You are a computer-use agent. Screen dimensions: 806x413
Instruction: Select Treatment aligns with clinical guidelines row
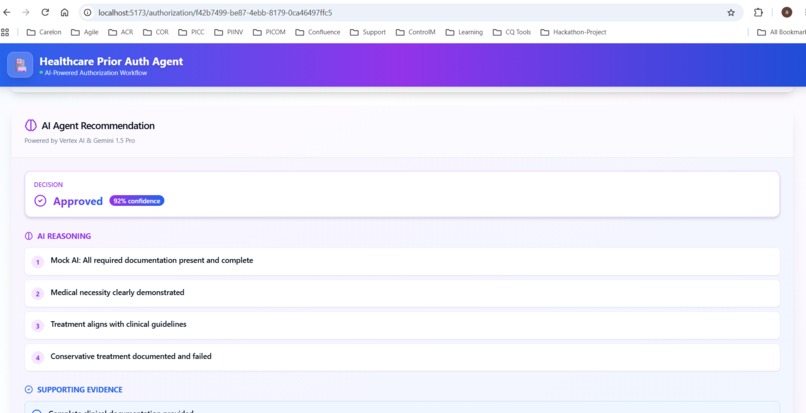402,325
